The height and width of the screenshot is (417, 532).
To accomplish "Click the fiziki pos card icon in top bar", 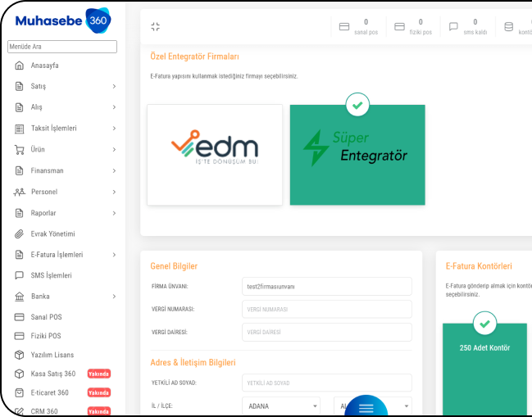I will click(399, 27).
